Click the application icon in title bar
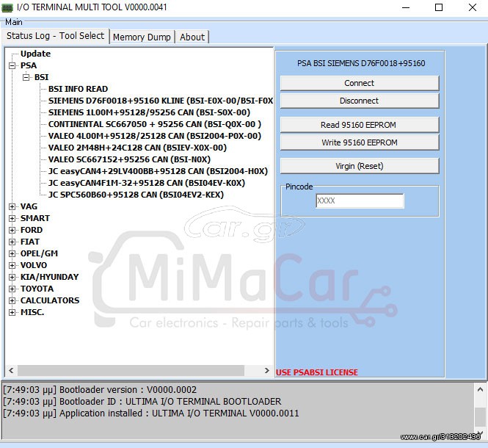 (x=7, y=7)
